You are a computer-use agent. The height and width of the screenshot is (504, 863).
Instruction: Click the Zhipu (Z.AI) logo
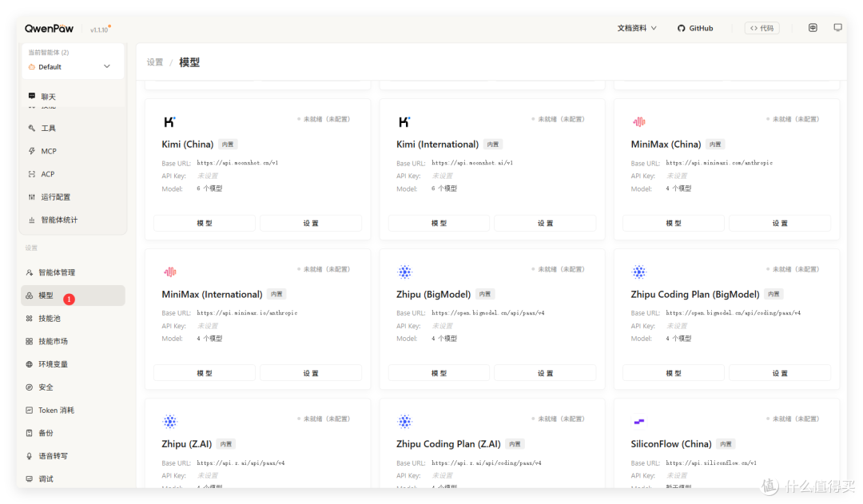[170, 422]
